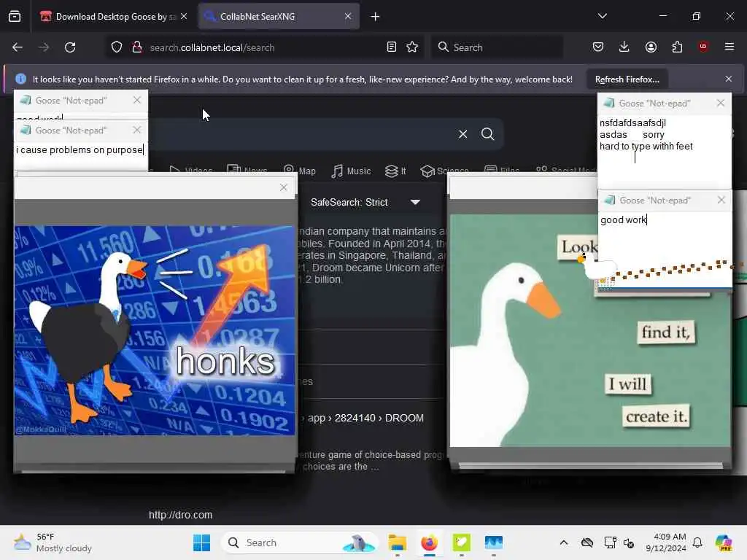This screenshot has width=747, height=560.
Task: Open File Explorer from the taskbar
Action: tap(398, 542)
